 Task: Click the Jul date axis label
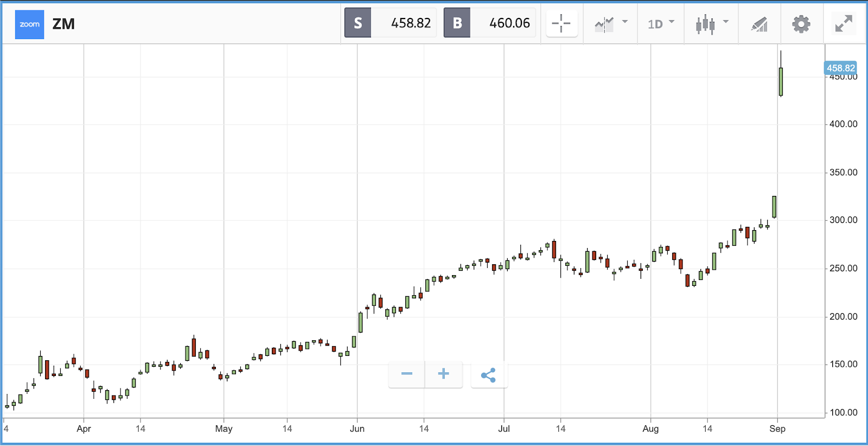click(504, 429)
